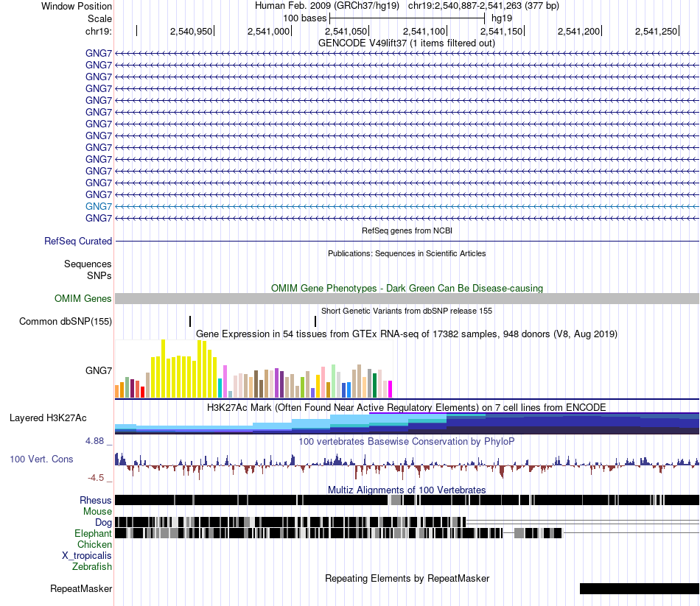Click the Sequences track label
The image size is (700, 606).
[88, 264]
